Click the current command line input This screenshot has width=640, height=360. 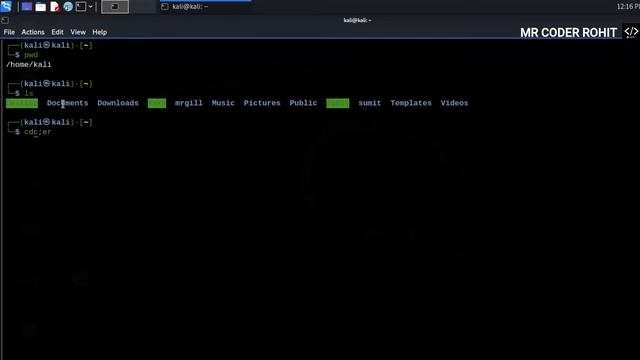coord(38,132)
